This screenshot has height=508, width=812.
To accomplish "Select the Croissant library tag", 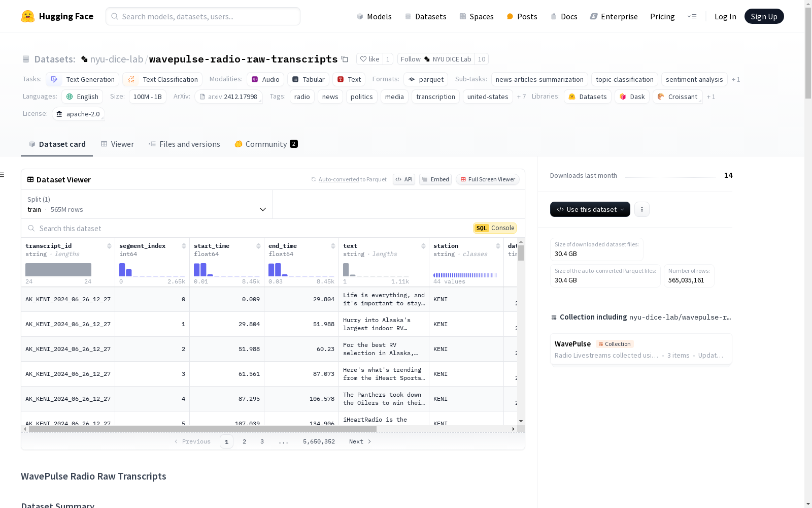I will pos(678,97).
